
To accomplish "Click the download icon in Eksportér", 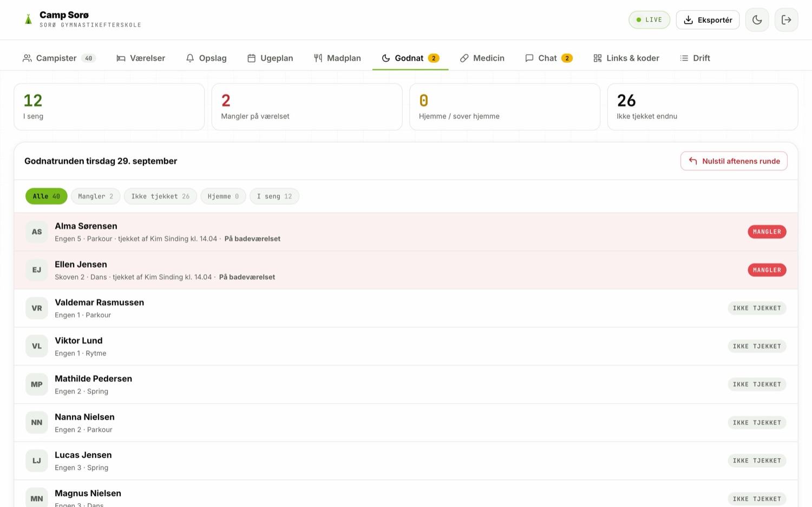I will click(688, 20).
